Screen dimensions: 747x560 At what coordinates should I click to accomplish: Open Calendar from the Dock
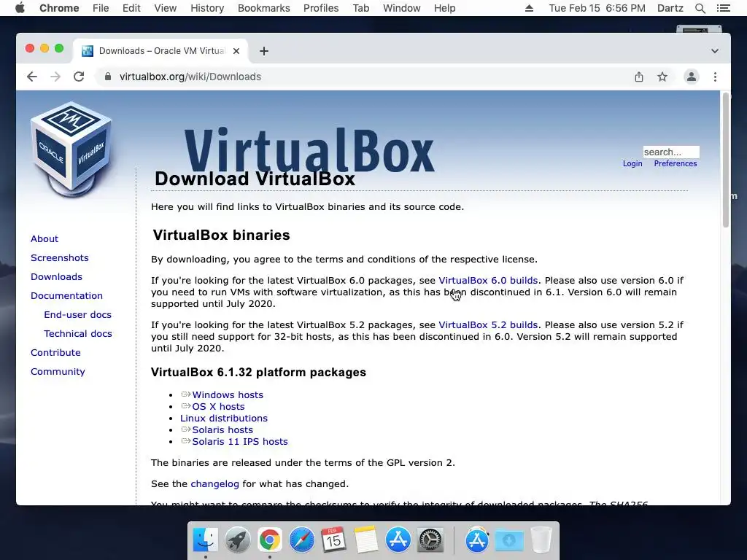[333, 540]
